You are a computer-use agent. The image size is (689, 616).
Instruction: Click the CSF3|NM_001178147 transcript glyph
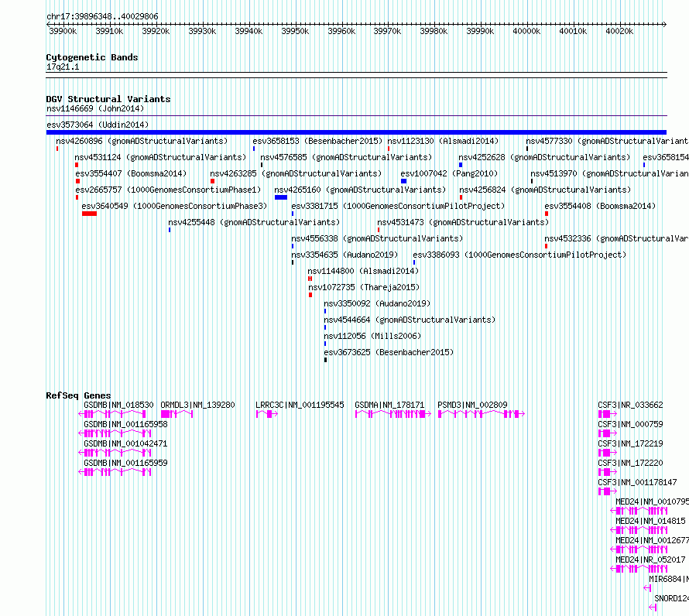tap(608, 491)
